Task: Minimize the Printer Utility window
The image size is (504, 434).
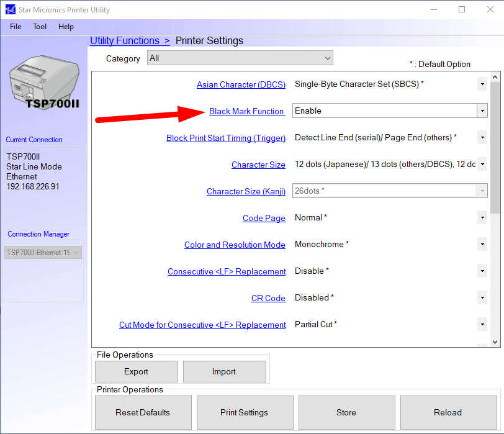Action: 434,10
